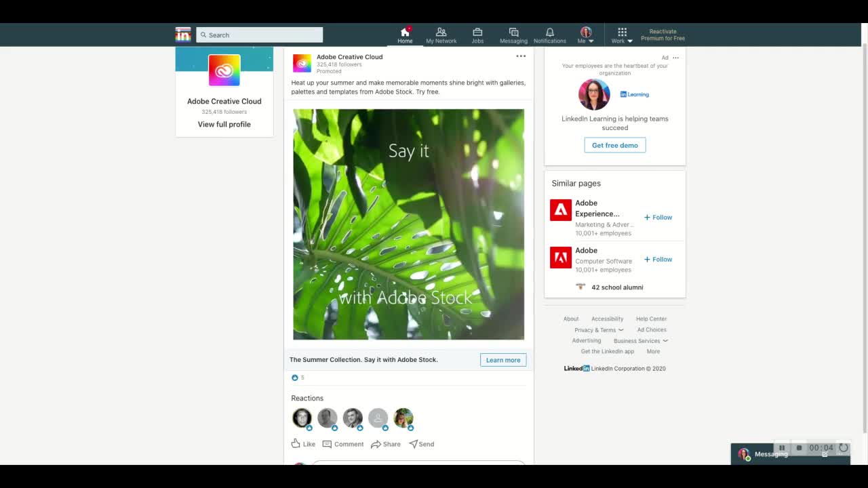Click the Similar pages heading text
This screenshot has width=868, height=488.
click(x=576, y=183)
